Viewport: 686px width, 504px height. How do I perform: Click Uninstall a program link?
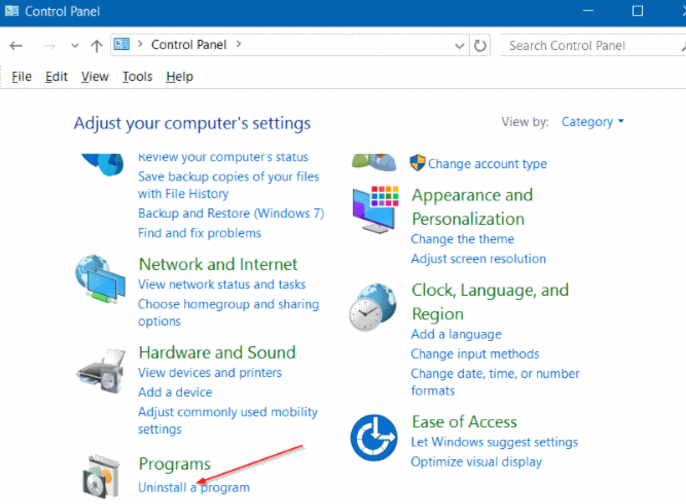pyautogui.click(x=194, y=487)
